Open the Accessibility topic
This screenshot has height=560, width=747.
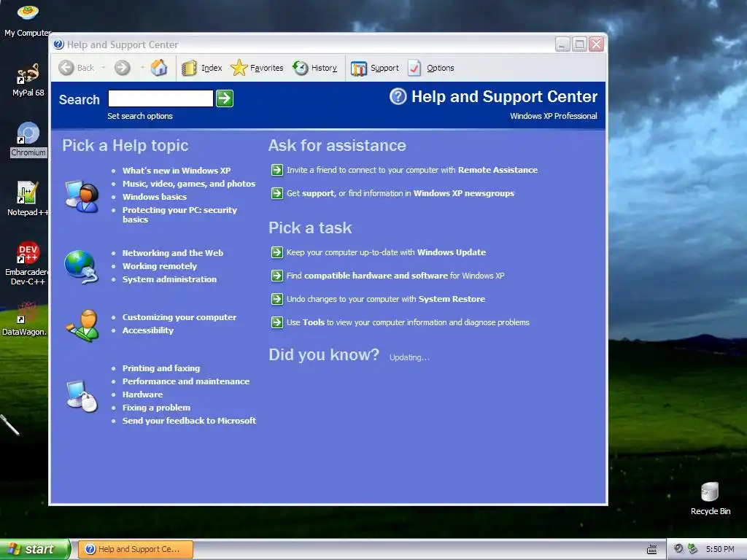[147, 330]
